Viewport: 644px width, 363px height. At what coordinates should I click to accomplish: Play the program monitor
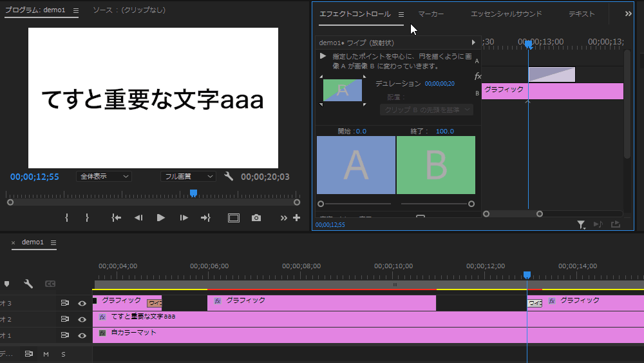click(160, 218)
